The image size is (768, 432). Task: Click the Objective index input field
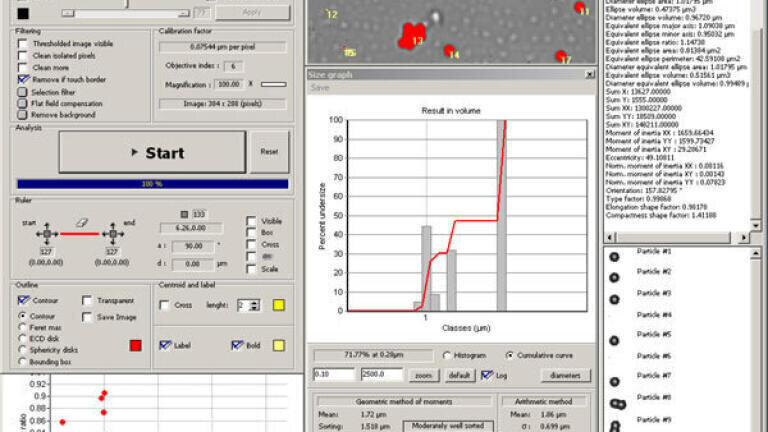233,66
